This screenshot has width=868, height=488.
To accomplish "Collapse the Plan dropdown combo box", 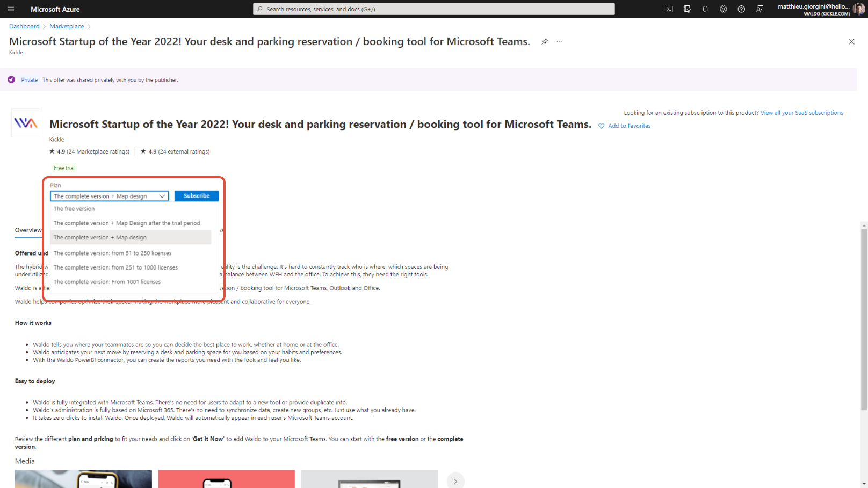I will 110,196.
